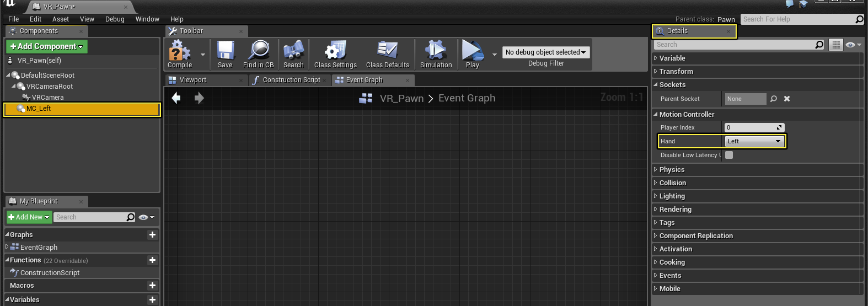This screenshot has width=868, height=306.
Task: Click the Player Index input field
Action: coord(754,127)
